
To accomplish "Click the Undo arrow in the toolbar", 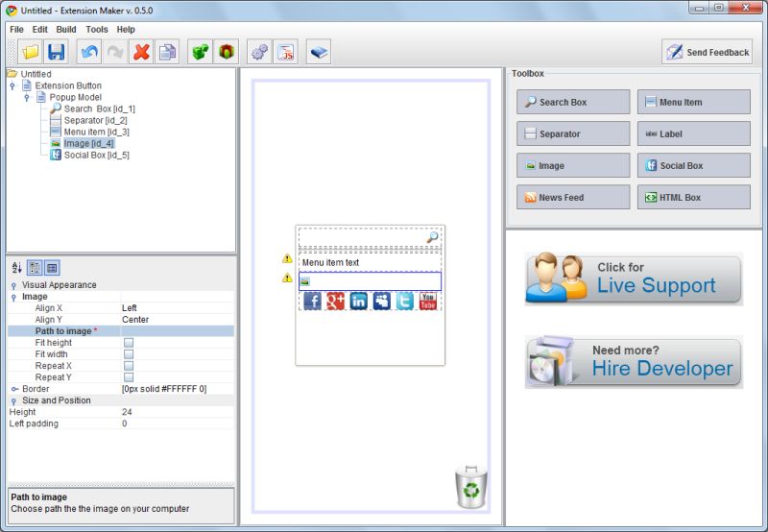I will (x=89, y=52).
